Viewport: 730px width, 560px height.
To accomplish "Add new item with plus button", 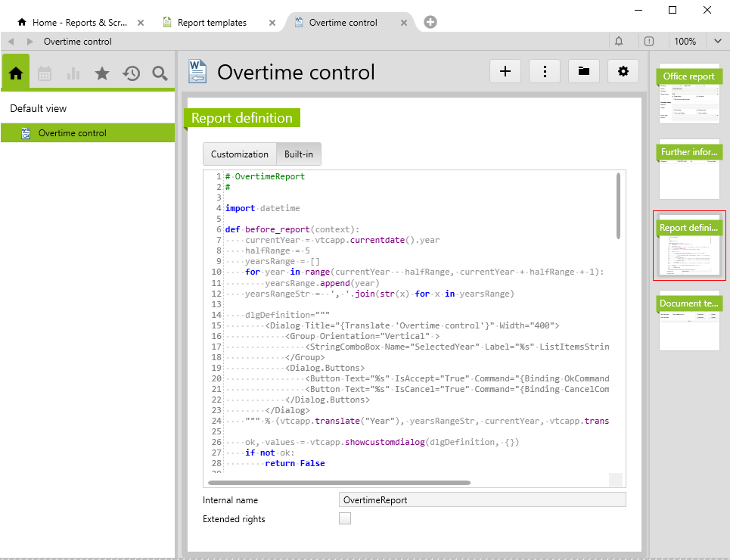I will [x=505, y=71].
